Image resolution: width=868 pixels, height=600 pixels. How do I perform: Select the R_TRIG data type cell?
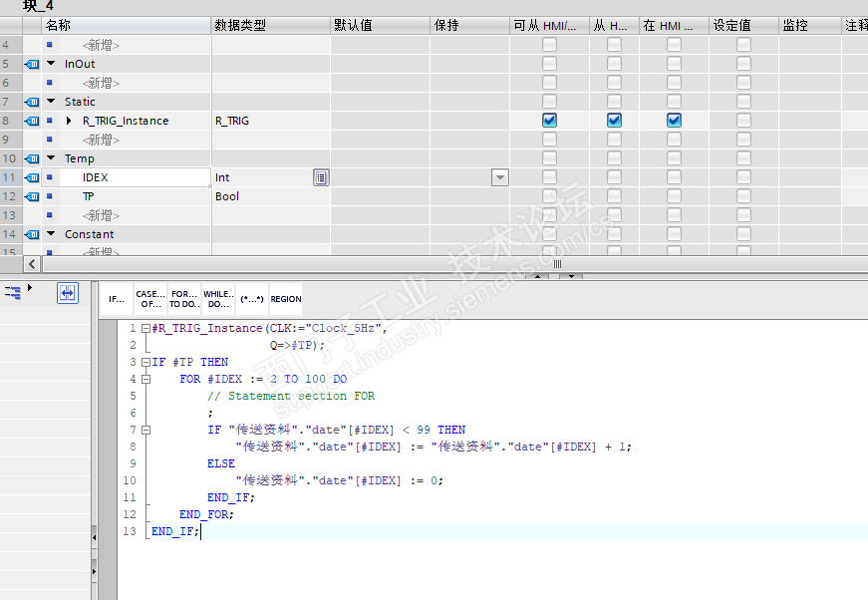[x=271, y=121]
